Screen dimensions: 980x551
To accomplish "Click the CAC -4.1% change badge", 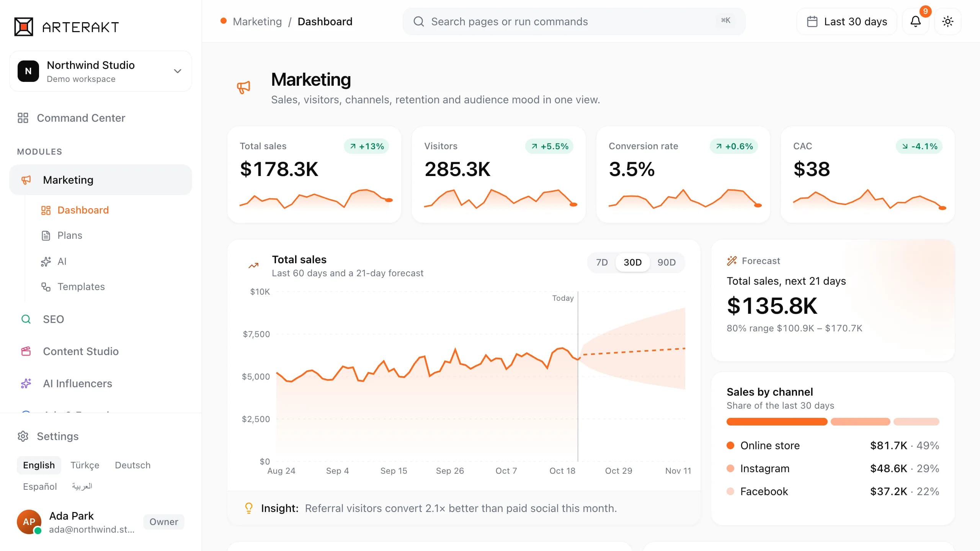I will [x=919, y=146].
